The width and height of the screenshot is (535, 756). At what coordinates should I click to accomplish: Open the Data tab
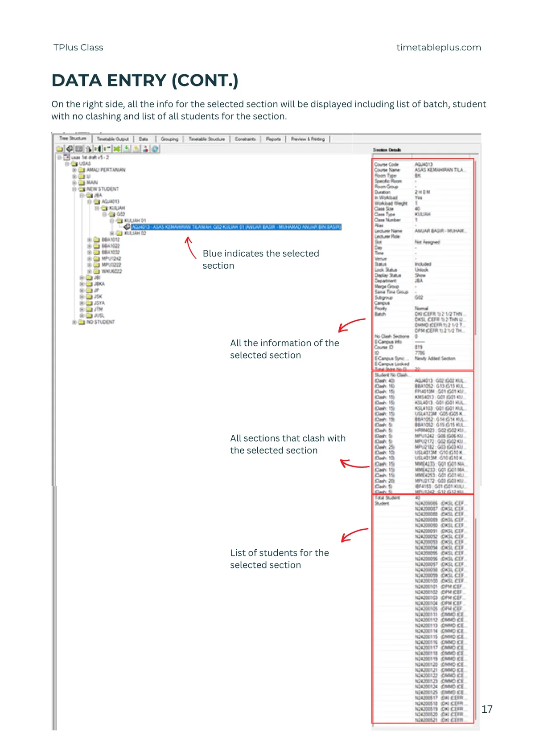click(x=143, y=139)
